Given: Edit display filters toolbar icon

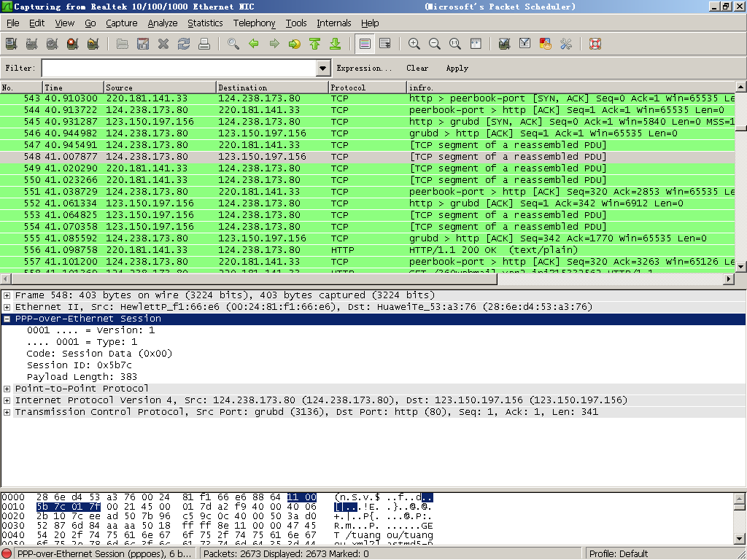Looking at the screenshot, I should coord(525,44).
